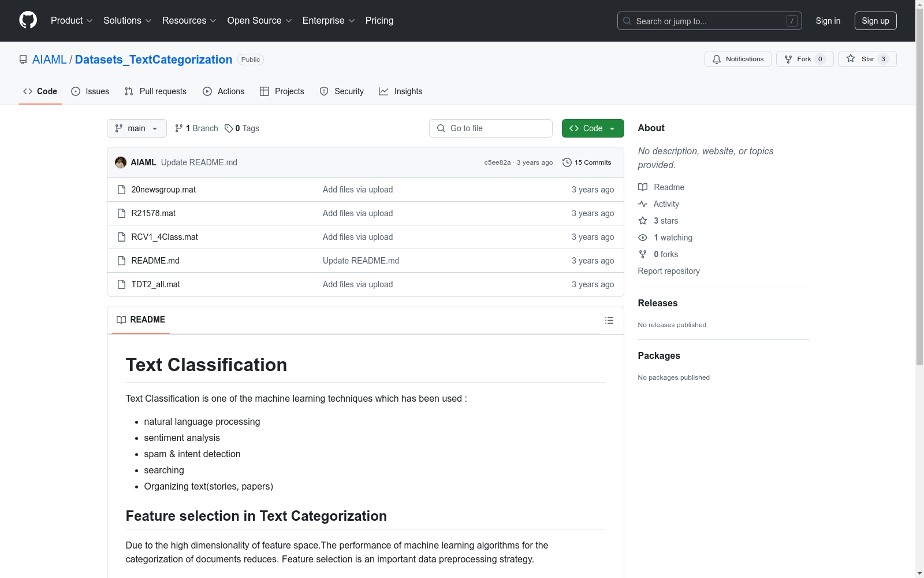924x578 pixels.
Task: Click the commits history clock icon
Action: (567, 162)
